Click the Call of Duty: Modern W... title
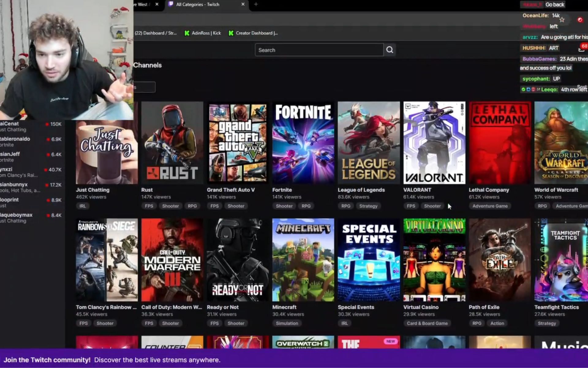The height and width of the screenshot is (368, 588). point(172,307)
